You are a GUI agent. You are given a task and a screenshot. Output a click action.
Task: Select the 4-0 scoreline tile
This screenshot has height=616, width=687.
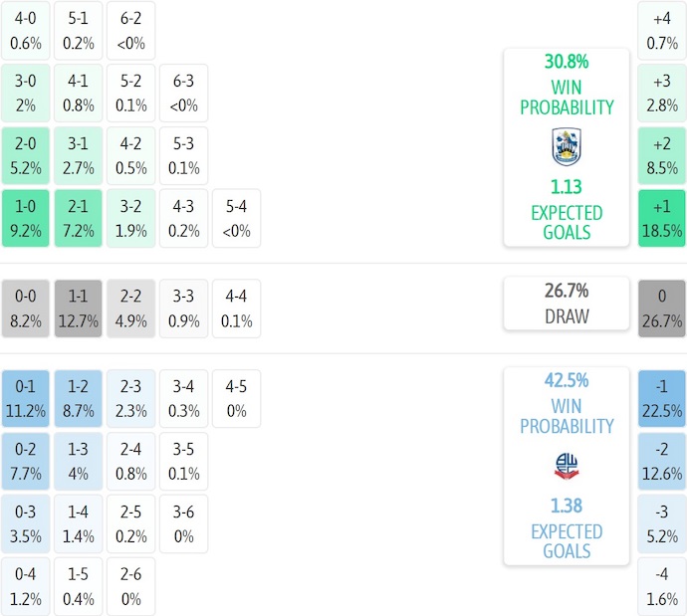(25, 30)
